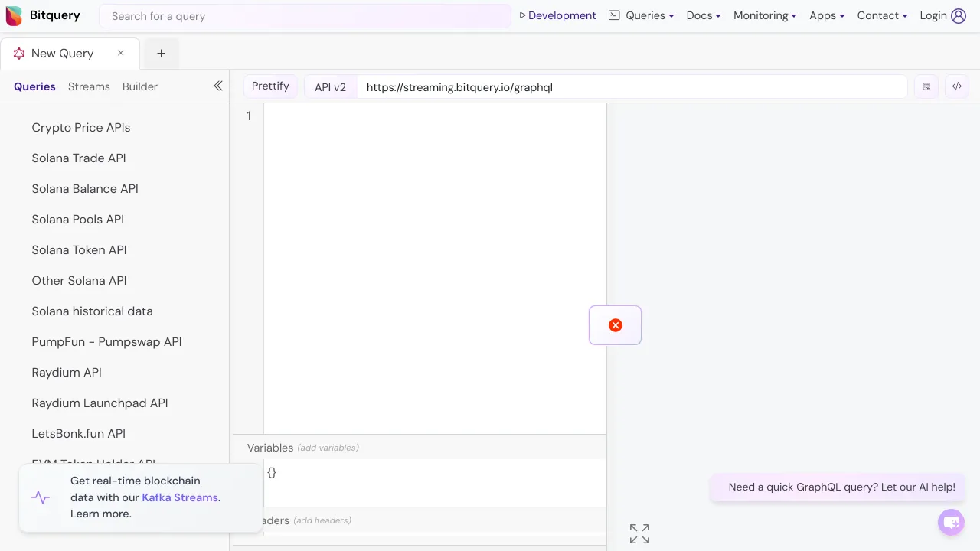Select Raydium API

(67, 373)
